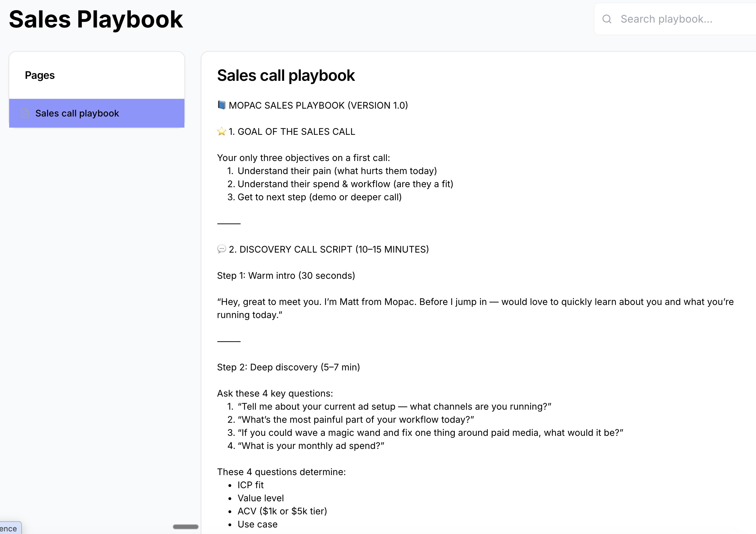Click the star emoji before Goal heading
The image size is (756, 534).
point(222,132)
